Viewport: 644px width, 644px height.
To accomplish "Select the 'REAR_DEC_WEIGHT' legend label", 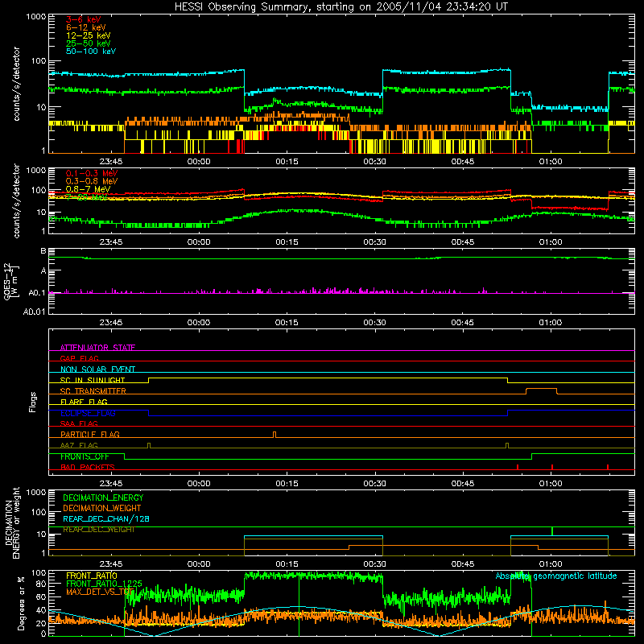I will coord(99,530).
